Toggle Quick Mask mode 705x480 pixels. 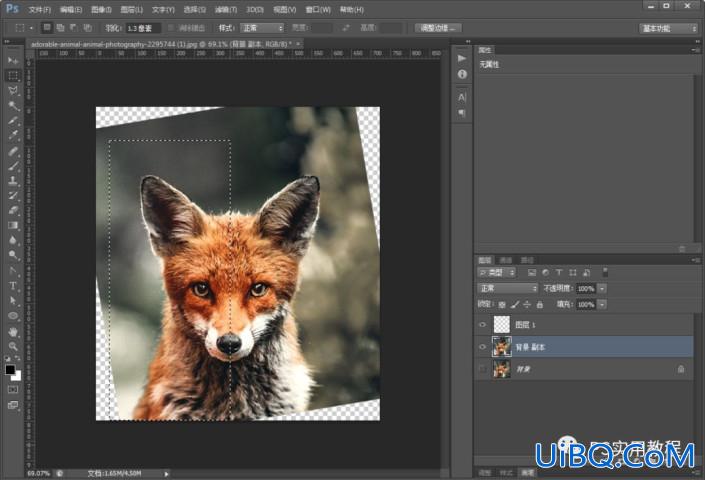pos(13,389)
